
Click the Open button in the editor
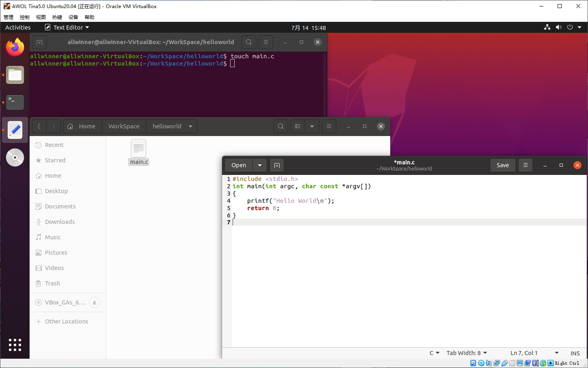pos(239,165)
